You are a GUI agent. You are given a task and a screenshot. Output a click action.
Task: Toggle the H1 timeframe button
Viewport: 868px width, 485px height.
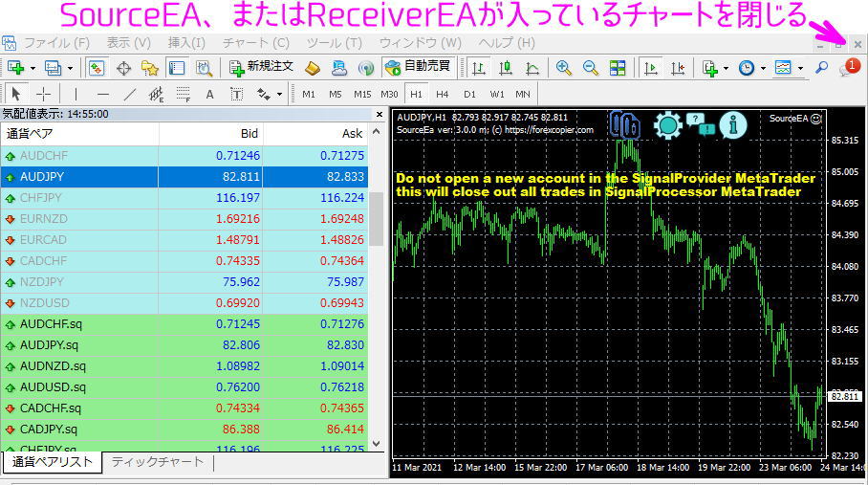[x=416, y=94]
